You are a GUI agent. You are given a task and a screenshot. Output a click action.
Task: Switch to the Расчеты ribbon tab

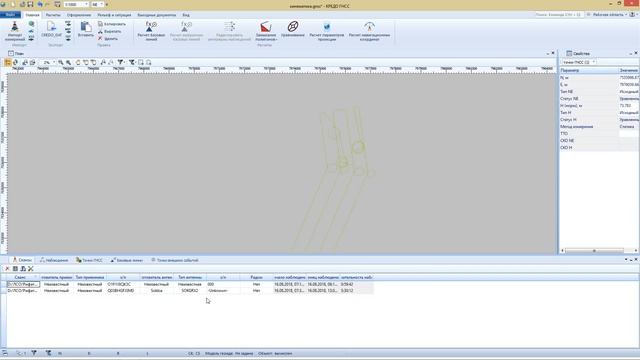pos(53,15)
